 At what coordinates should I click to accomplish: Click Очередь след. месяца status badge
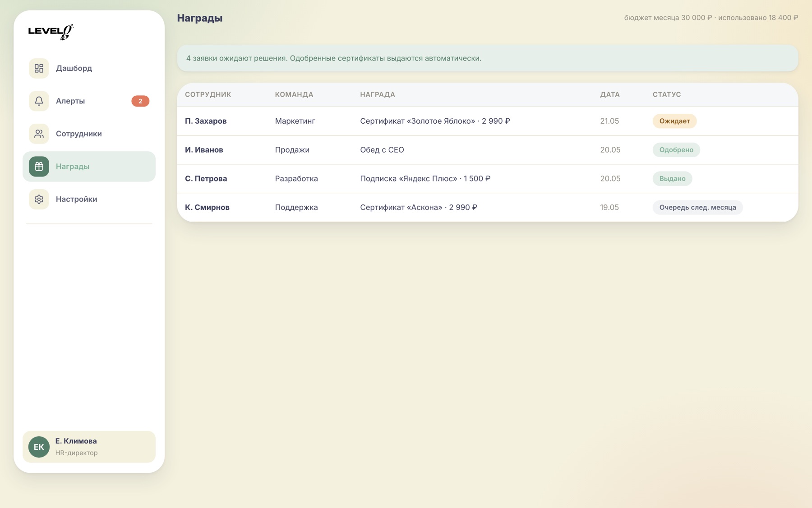pyautogui.click(x=697, y=207)
